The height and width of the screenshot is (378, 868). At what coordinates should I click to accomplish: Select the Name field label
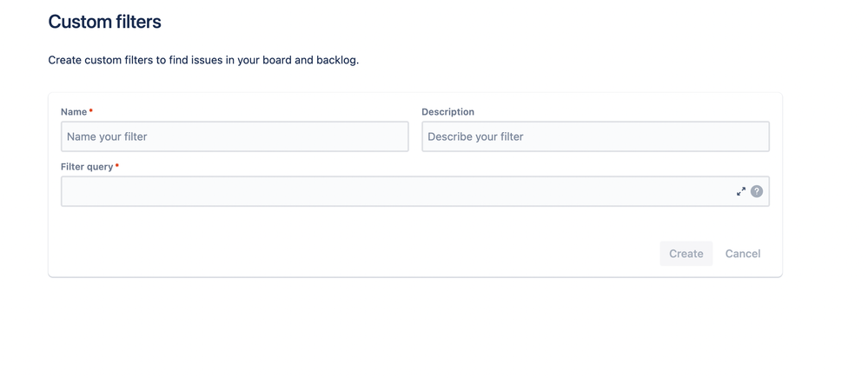tap(74, 112)
